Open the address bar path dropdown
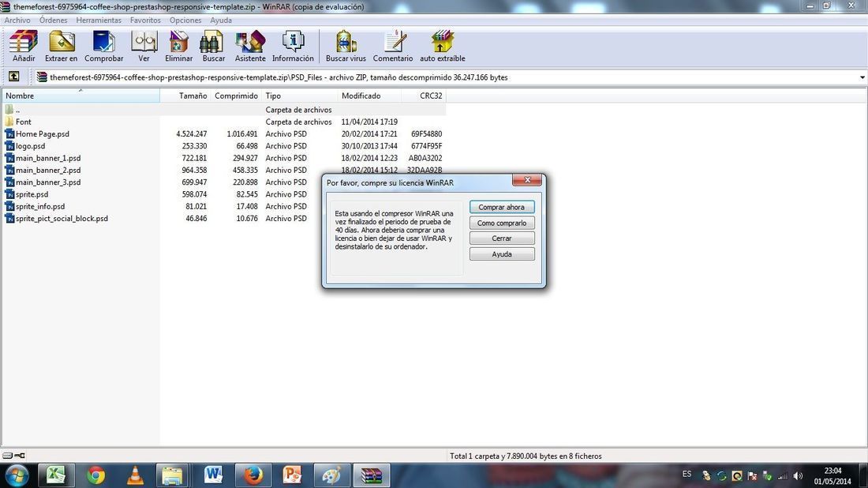The width and height of the screenshot is (868, 488). click(x=862, y=77)
